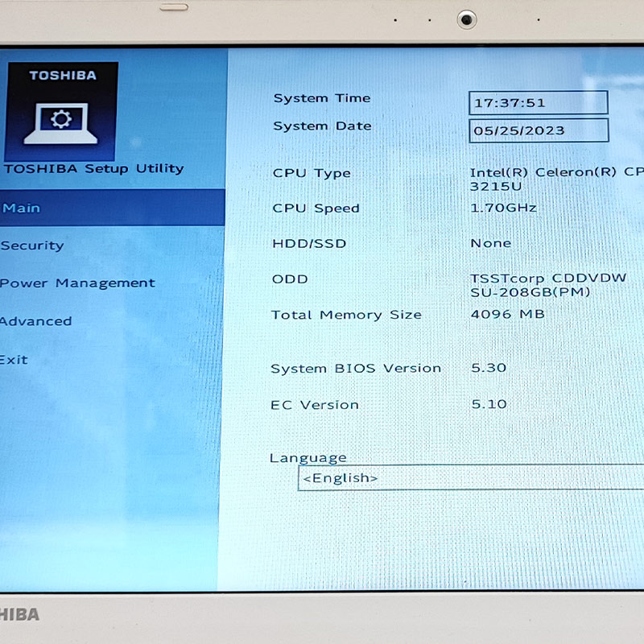Click the 'Language' label
This screenshot has height=644, width=644.
point(308,458)
